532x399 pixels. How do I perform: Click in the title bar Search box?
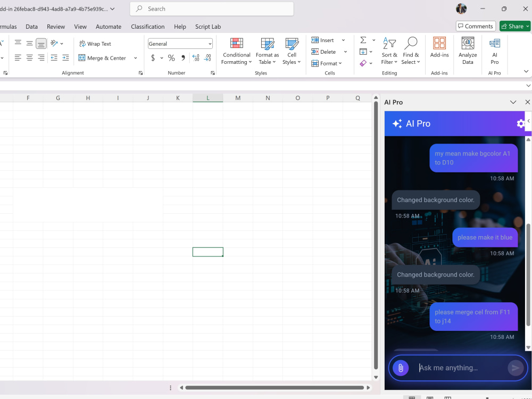pyautogui.click(x=212, y=9)
